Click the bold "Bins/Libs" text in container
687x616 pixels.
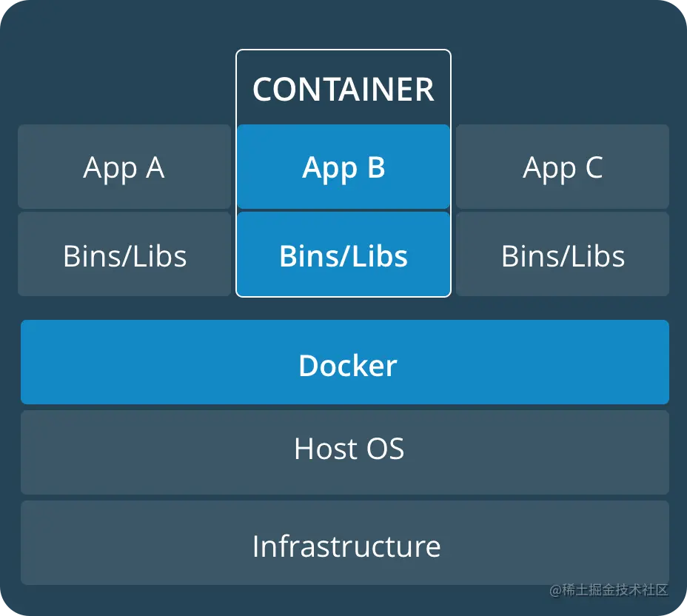pyautogui.click(x=343, y=256)
